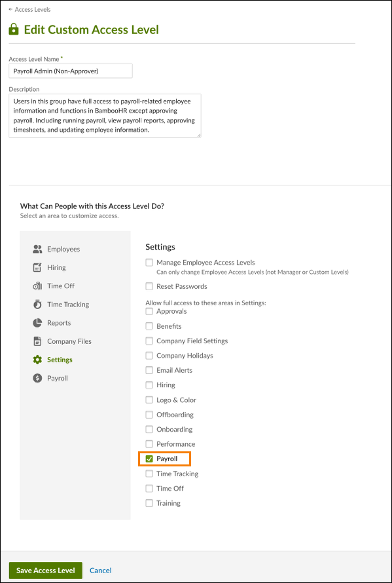Viewport: 392px width, 583px height.
Task: Open Payroll via its dollar coin icon
Action: pyautogui.click(x=37, y=378)
